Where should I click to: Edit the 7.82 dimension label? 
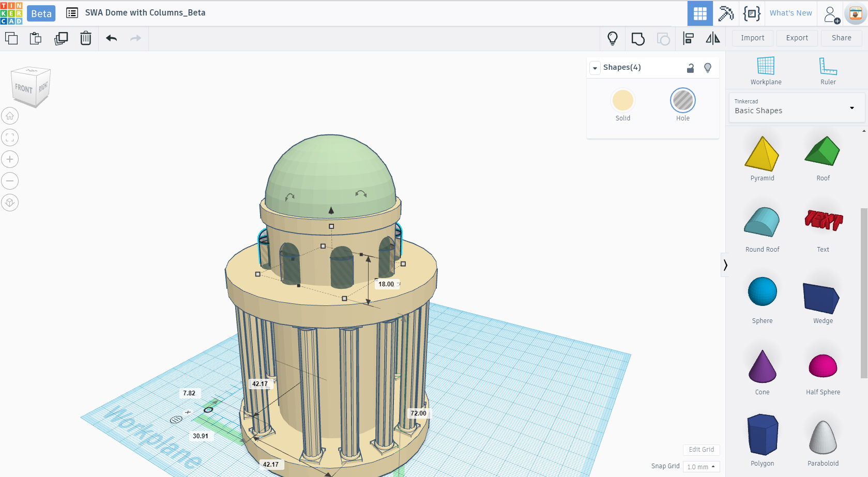pos(189,393)
